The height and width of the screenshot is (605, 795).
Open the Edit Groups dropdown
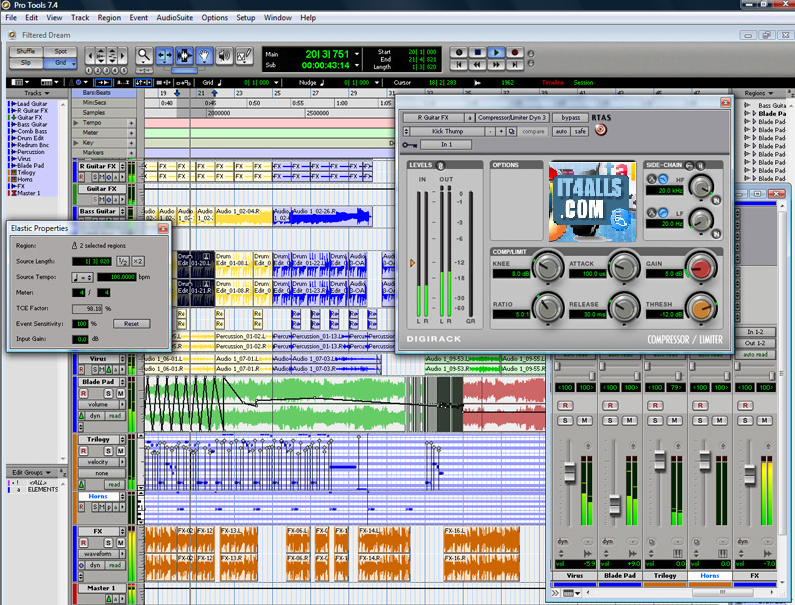point(31,473)
